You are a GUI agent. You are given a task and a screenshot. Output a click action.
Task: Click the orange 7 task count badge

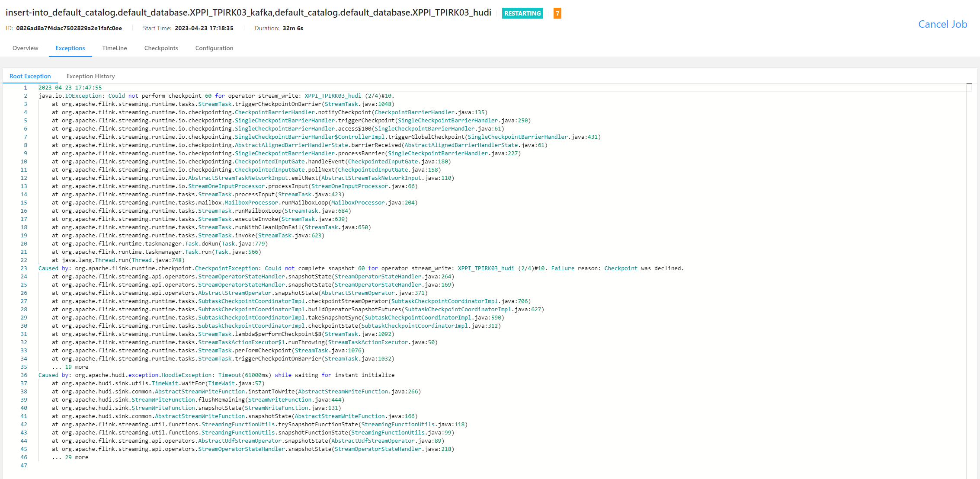click(x=557, y=13)
